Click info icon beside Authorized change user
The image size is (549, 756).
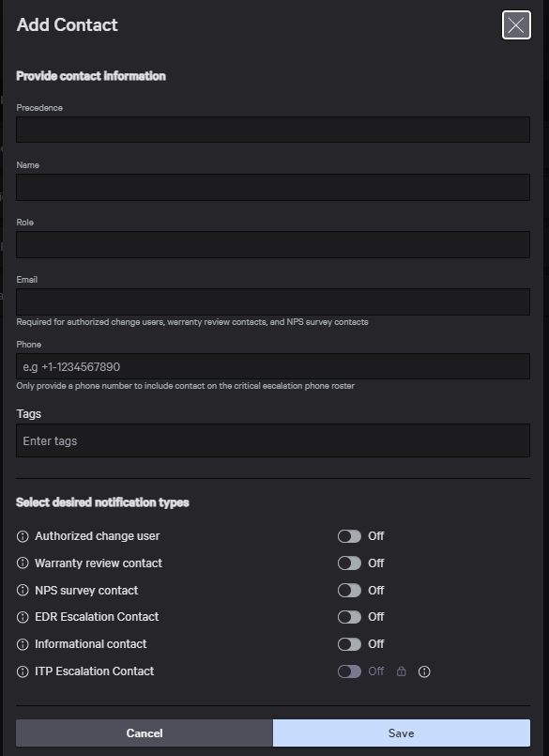point(23,536)
